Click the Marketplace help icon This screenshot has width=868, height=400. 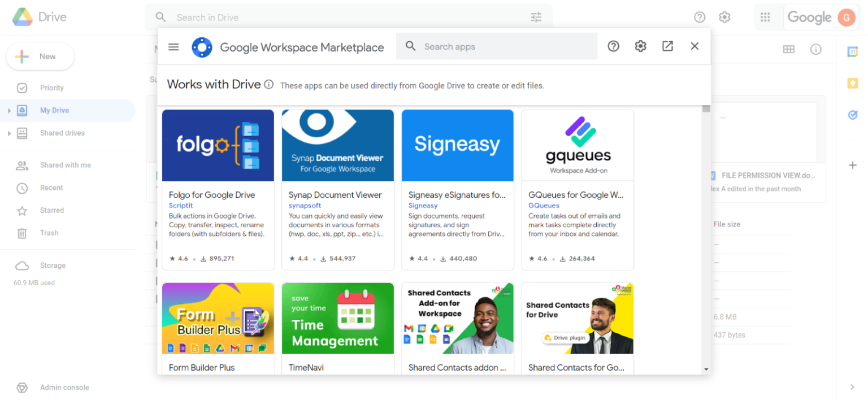613,46
